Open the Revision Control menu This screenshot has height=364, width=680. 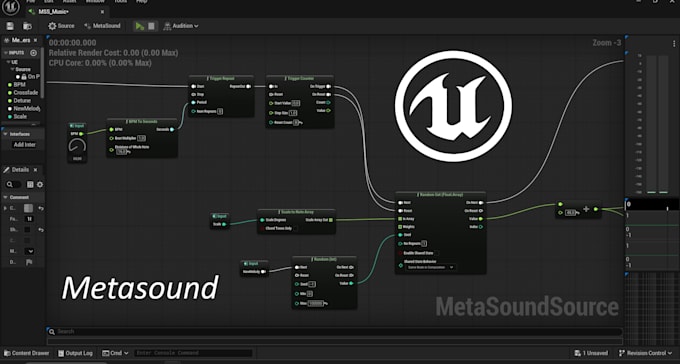click(645, 353)
